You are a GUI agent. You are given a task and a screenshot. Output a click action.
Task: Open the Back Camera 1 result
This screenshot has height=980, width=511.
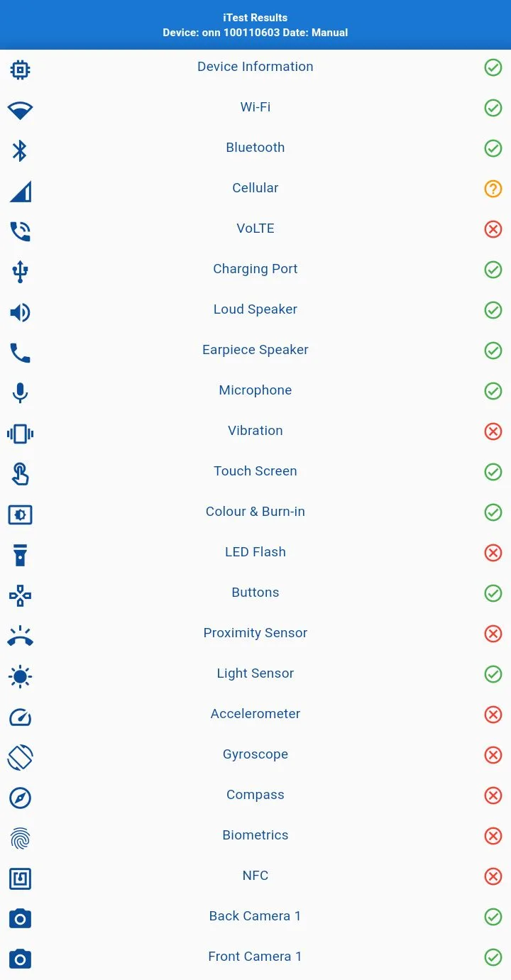tap(255, 916)
